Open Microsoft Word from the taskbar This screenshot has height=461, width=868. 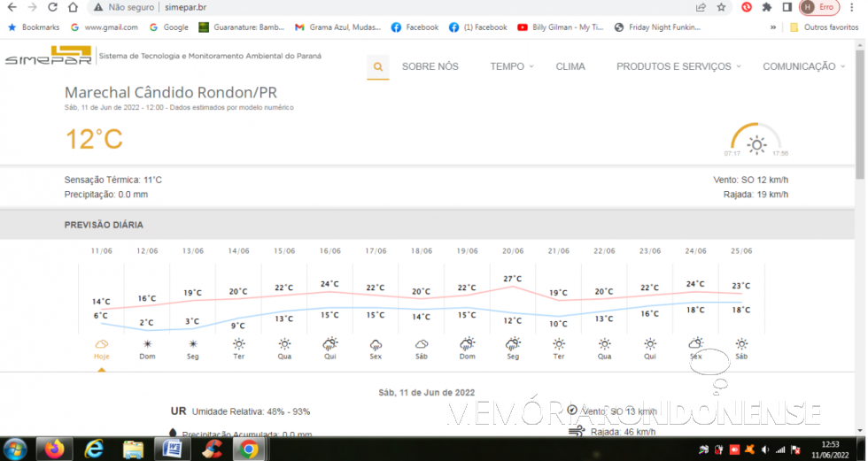click(173, 449)
